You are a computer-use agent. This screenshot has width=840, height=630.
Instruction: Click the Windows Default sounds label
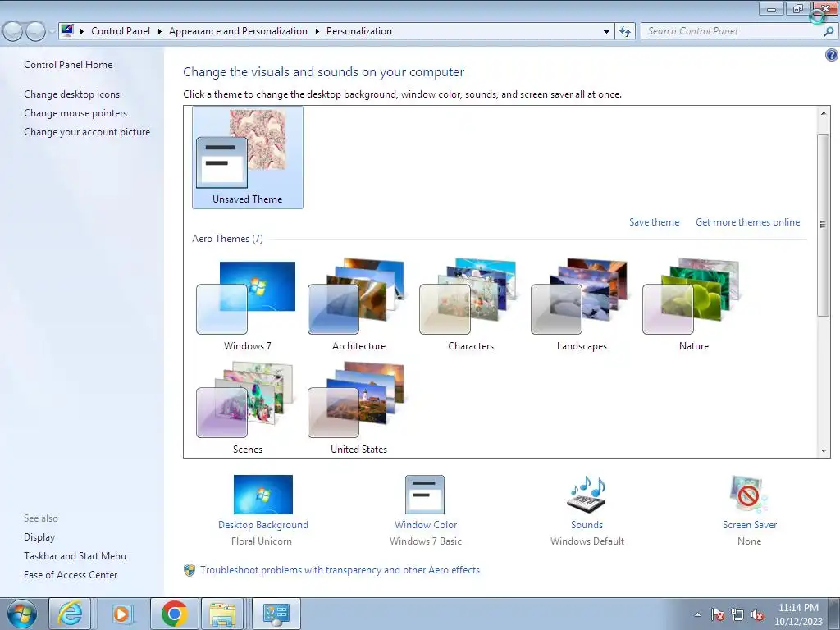point(587,541)
